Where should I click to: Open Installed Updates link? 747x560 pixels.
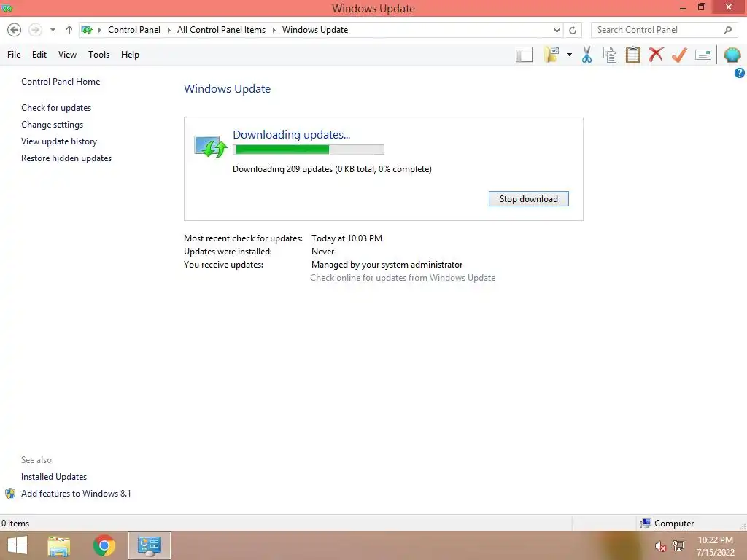[54, 477]
